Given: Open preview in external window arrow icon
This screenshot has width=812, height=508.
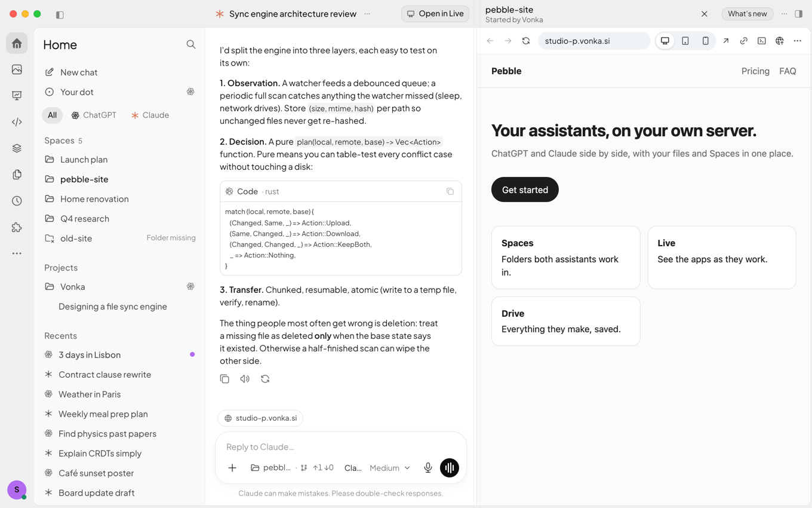Looking at the screenshot, I should [x=726, y=41].
